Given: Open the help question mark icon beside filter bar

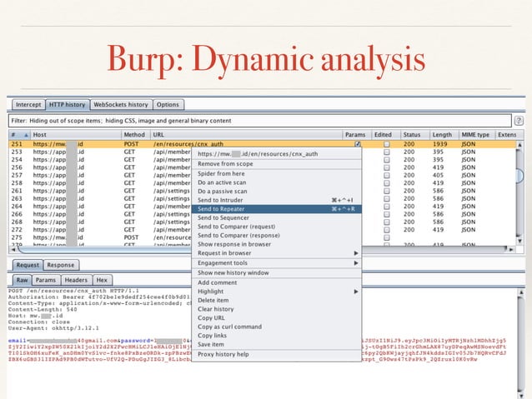Looking at the screenshot, I should tap(518, 120).
